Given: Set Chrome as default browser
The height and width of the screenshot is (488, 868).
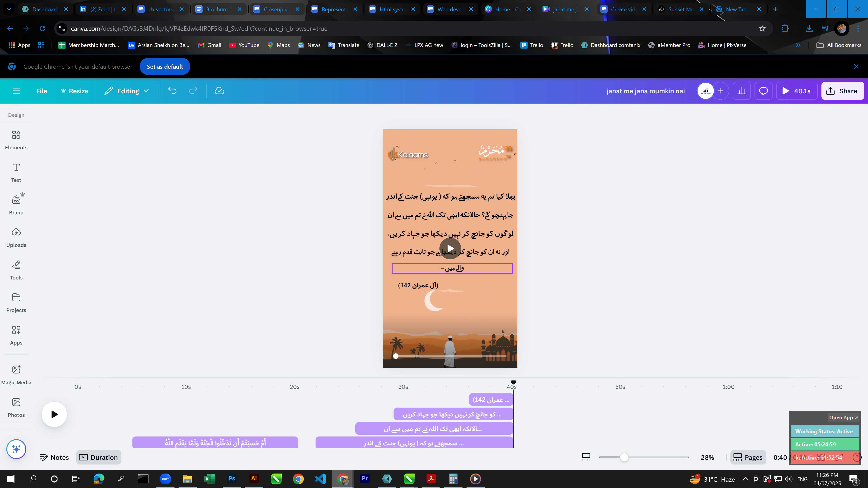Looking at the screenshot, I should 165,67.
